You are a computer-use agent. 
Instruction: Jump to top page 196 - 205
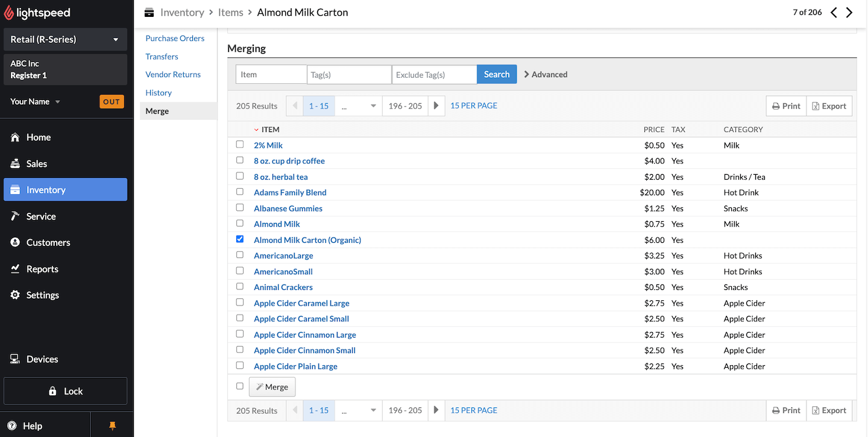[405, 106]
